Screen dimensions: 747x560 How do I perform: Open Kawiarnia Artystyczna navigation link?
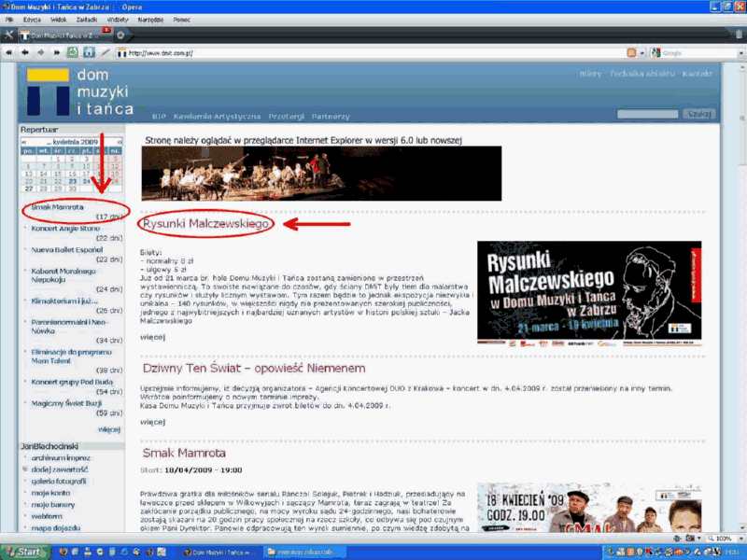pos(218,117)
